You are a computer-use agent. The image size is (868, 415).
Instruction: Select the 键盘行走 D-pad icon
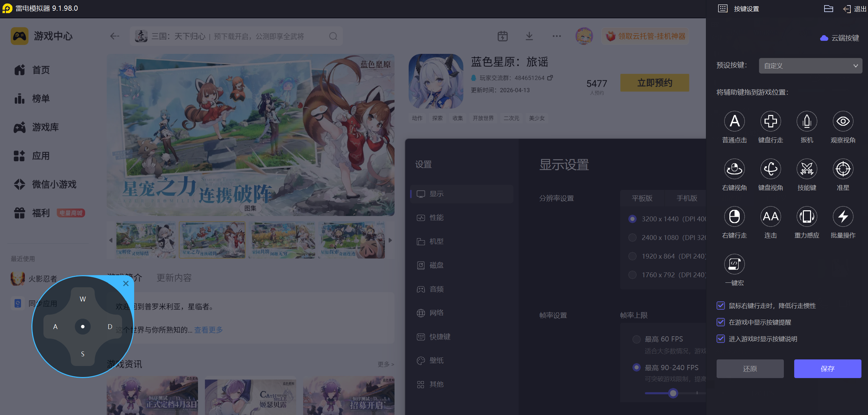[770, 122]
